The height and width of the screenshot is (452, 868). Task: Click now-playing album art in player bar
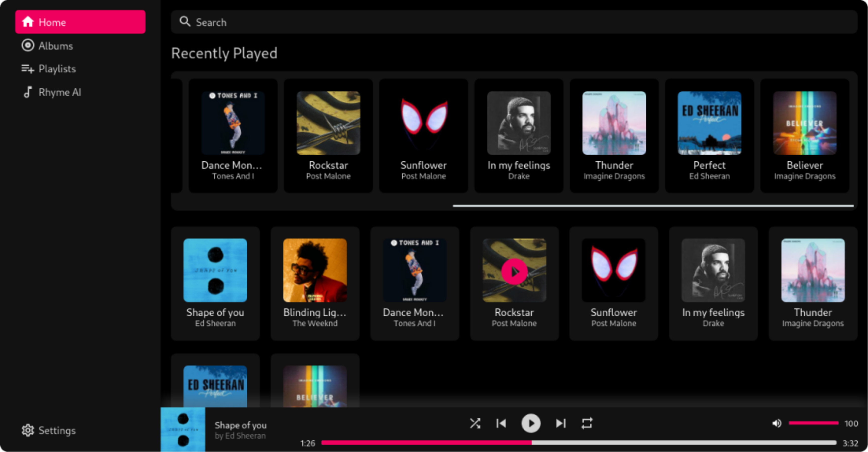(x=183, y=429)
